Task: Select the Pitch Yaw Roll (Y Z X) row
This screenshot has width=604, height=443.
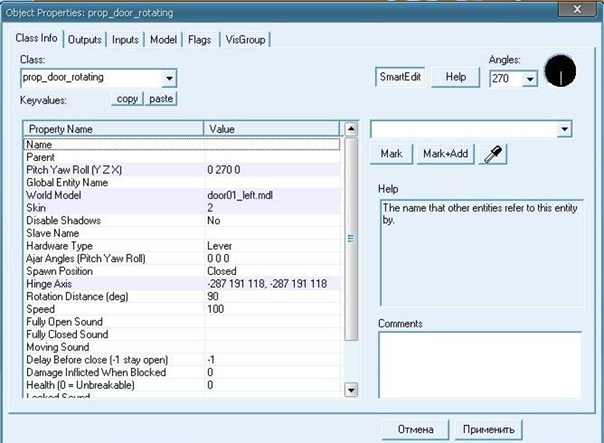Action: (x=182, y=170)
